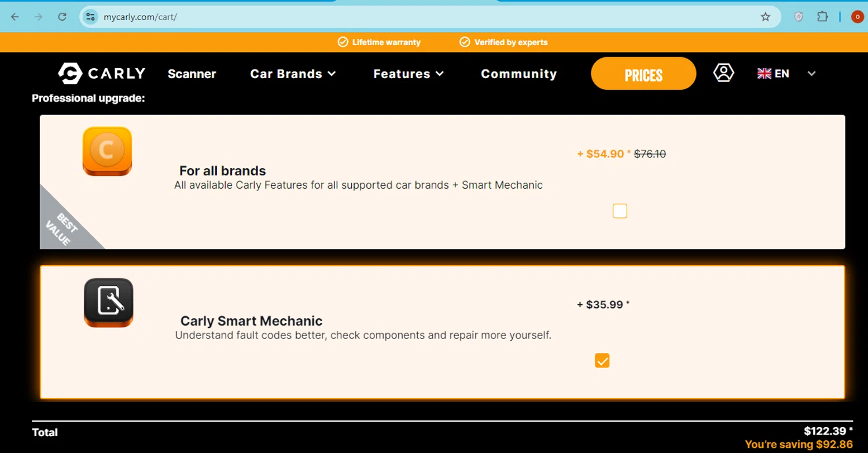Viewport: 868px width, 453px height.
Task: Click the UK flag language icon
Action: coord(764,73)
